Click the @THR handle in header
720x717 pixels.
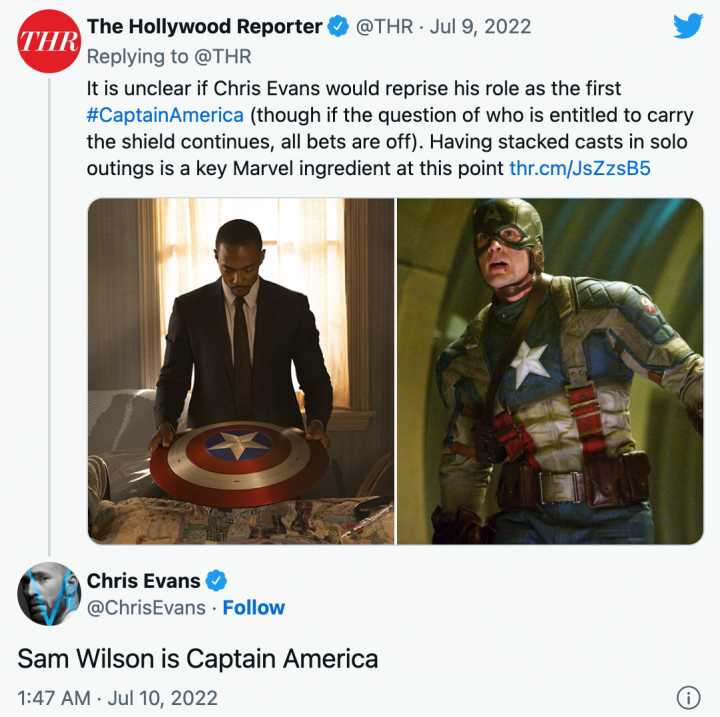coord(384,27)
